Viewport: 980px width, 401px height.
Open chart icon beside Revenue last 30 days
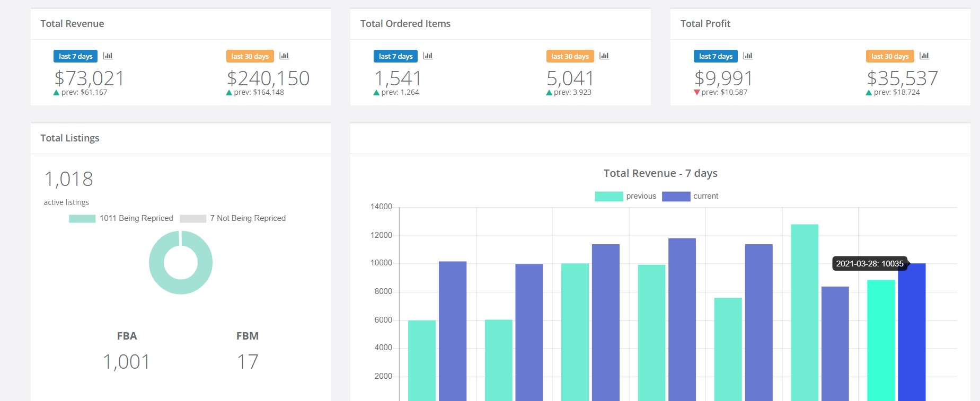(x=284, y=56)
